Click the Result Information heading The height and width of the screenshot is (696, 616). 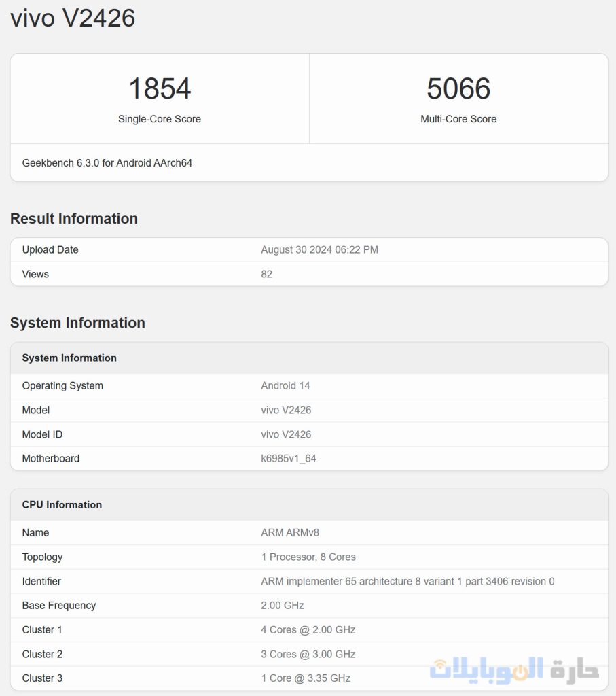[74, 219]
